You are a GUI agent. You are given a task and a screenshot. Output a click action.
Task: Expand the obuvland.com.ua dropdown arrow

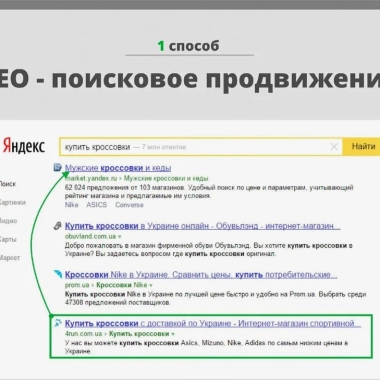120,237
